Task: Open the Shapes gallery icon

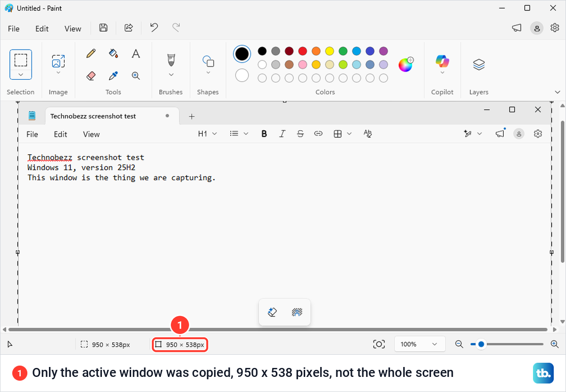Action: pyautogui.click(x=208, y=61)
